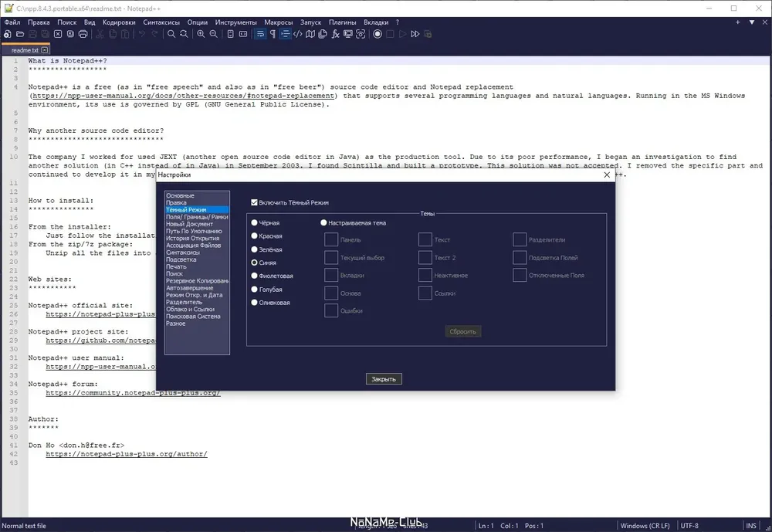
Task: Select Поисковая Система in settings list
Action: pos(197,317)
